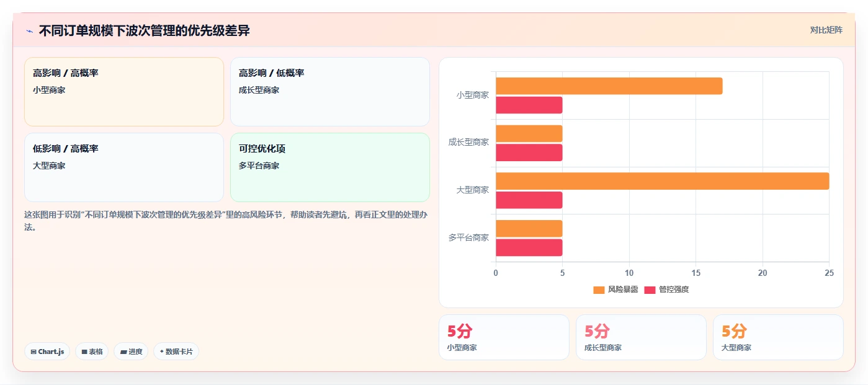Open the 5分 小型商家 score card
Viewport: 868px width, 385px height.
pos(504,337)
